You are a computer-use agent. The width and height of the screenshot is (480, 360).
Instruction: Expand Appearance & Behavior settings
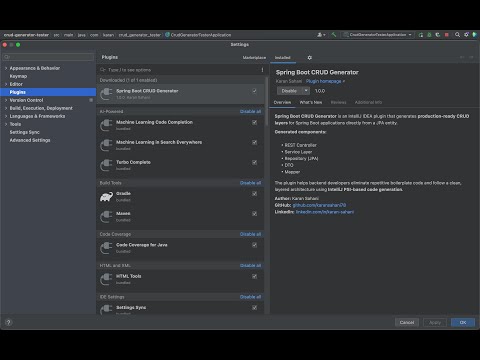(x=6, y=68)
